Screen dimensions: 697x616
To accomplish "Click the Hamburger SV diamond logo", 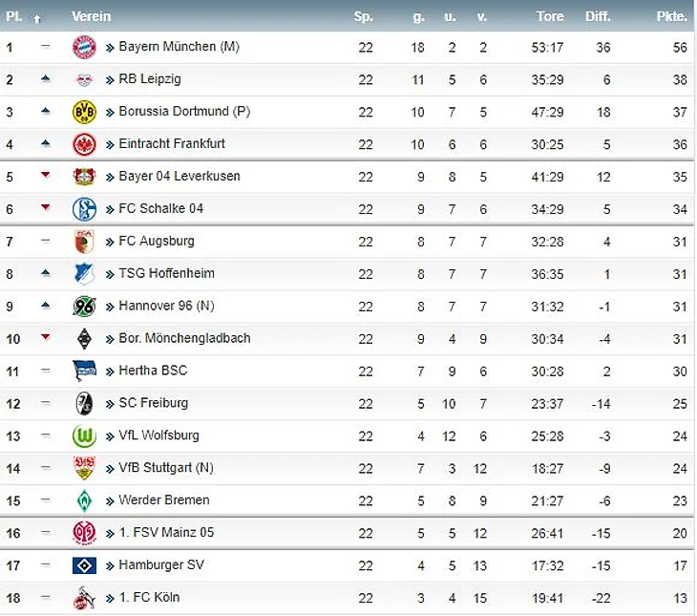I will 85,565.
